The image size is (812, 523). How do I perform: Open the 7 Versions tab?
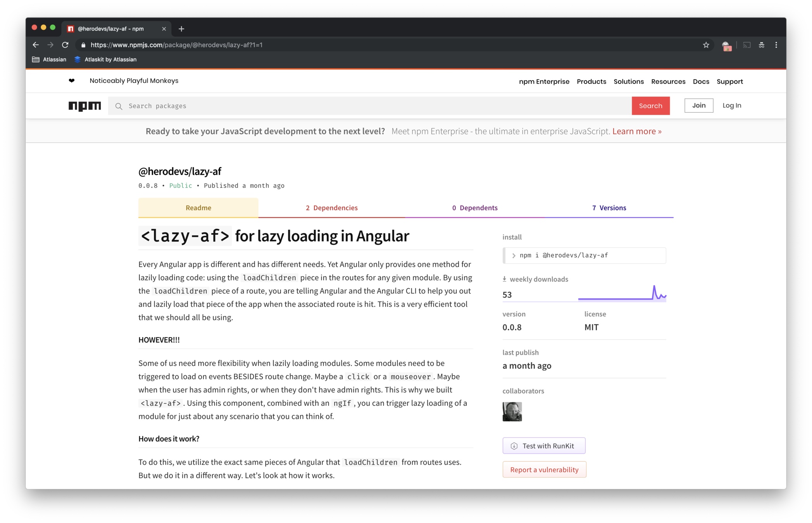coord(609,208)
